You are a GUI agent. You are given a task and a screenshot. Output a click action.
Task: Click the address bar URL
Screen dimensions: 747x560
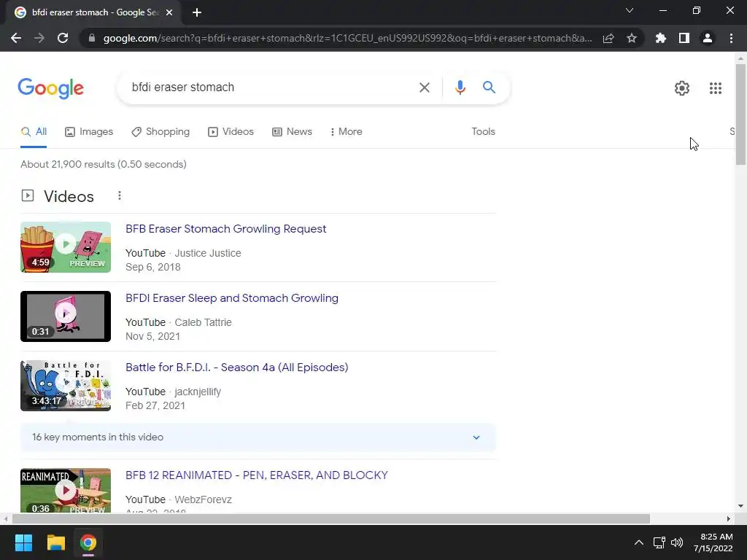348,38
